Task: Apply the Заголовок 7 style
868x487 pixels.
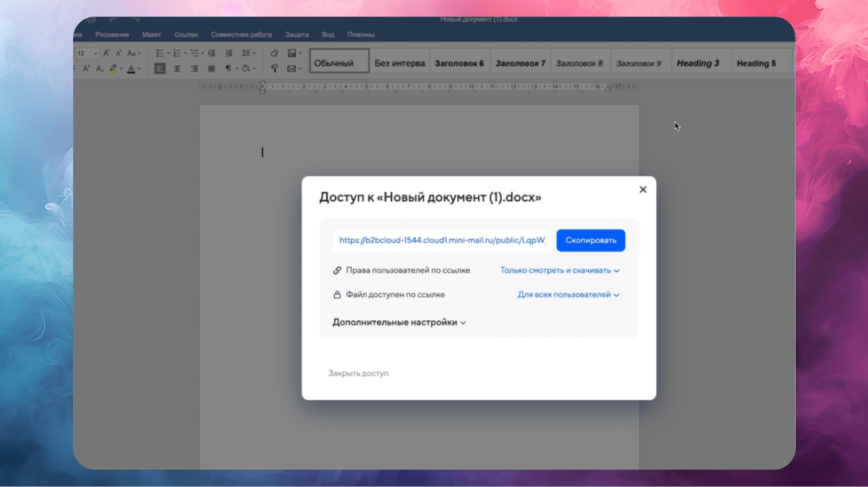Action: (520, 63)
